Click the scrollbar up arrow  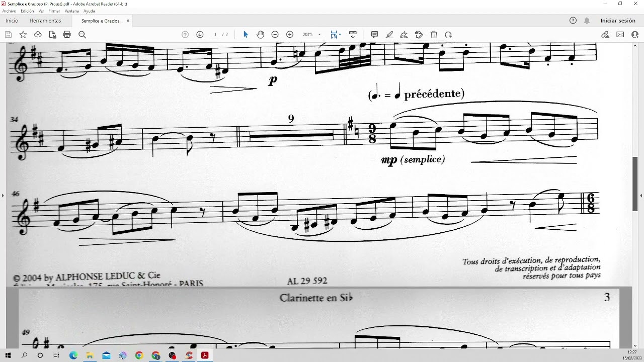pos(635,45)
